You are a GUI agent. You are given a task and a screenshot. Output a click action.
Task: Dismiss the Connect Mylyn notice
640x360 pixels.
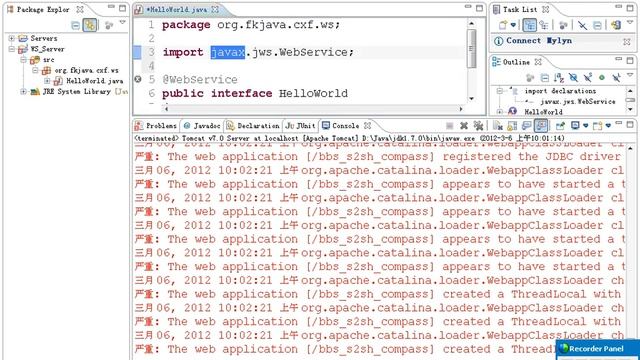click(627, 42)
